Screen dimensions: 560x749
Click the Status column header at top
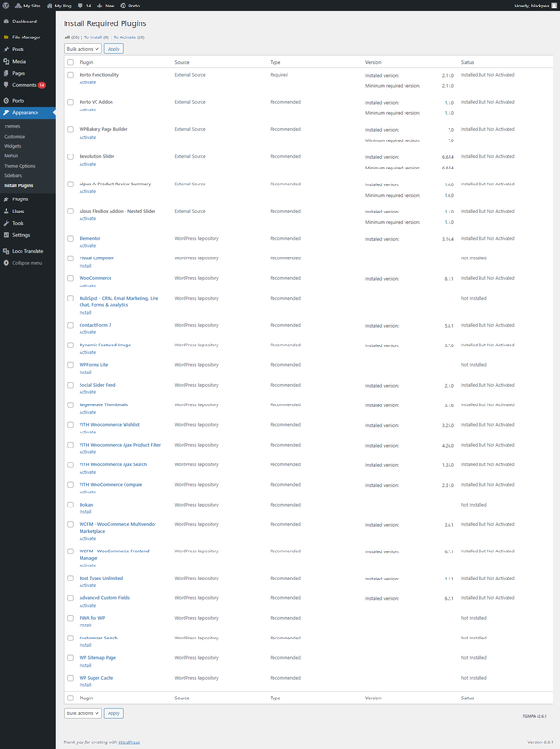click(467, 62)
